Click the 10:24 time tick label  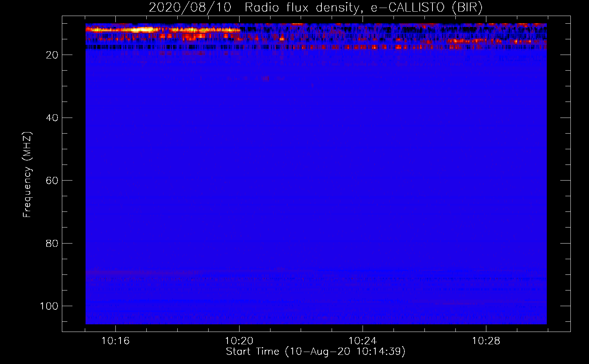click(x=363, y=341)
